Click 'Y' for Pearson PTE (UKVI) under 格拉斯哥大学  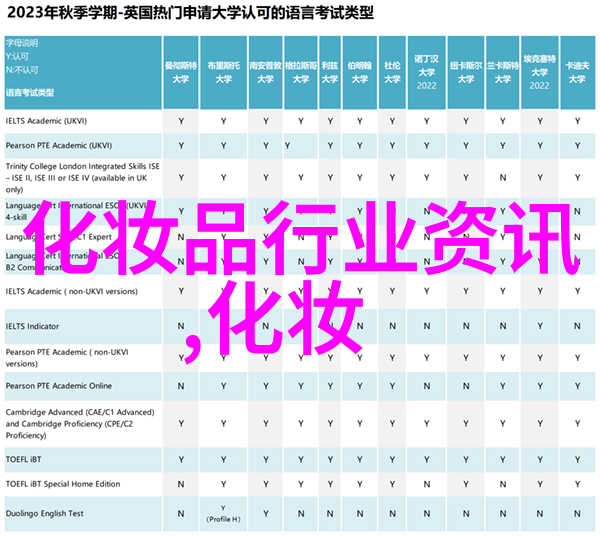pos(287,146)
